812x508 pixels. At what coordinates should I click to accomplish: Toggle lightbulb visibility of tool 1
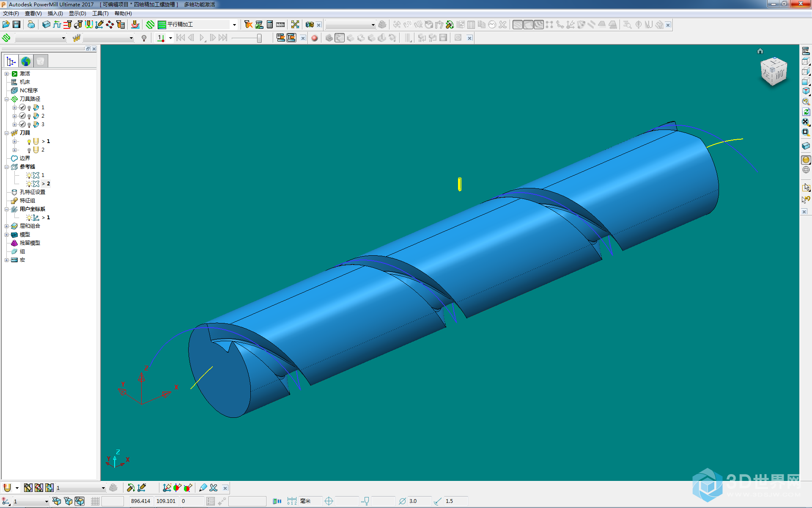pyautogui.click(x=29, y=141)
